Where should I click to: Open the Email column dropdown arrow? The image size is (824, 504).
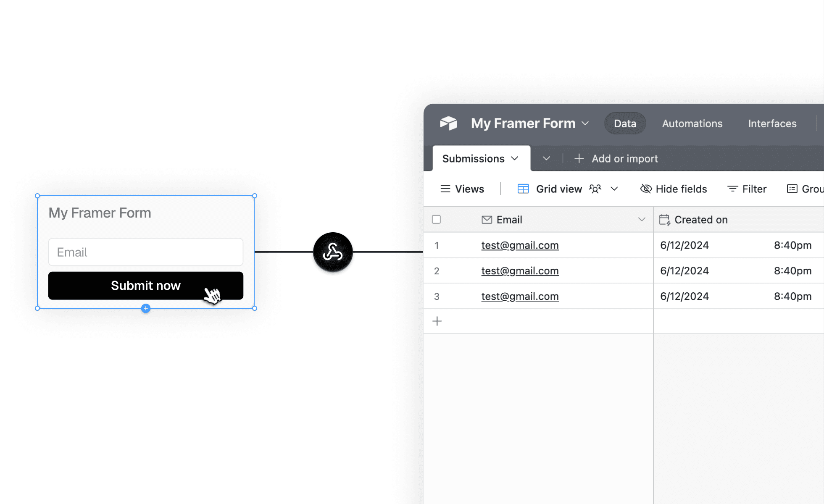point(642,220)
